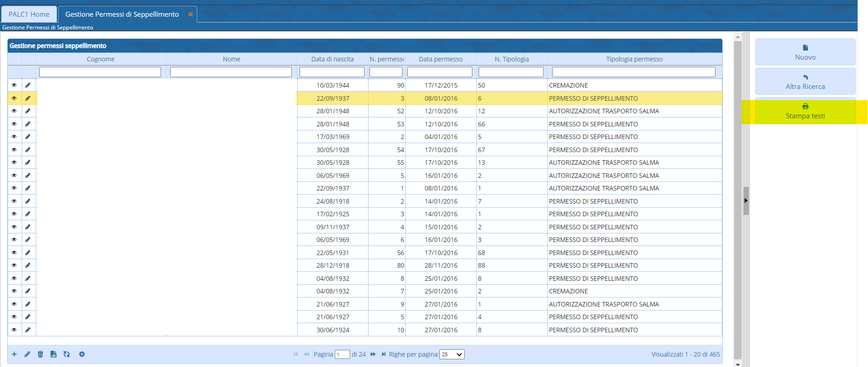View the first row using eye icon
868x367 pixels.
click(x=14, y=85)
